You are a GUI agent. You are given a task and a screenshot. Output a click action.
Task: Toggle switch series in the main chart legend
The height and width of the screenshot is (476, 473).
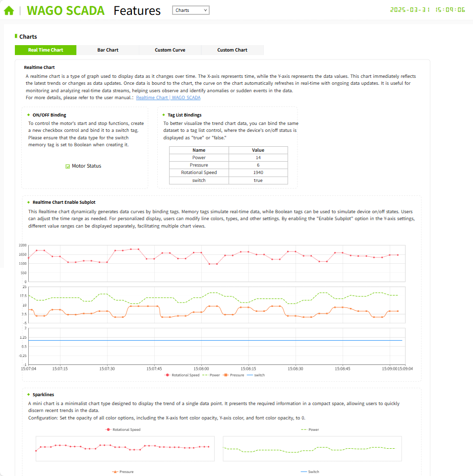tap(256, 375)
